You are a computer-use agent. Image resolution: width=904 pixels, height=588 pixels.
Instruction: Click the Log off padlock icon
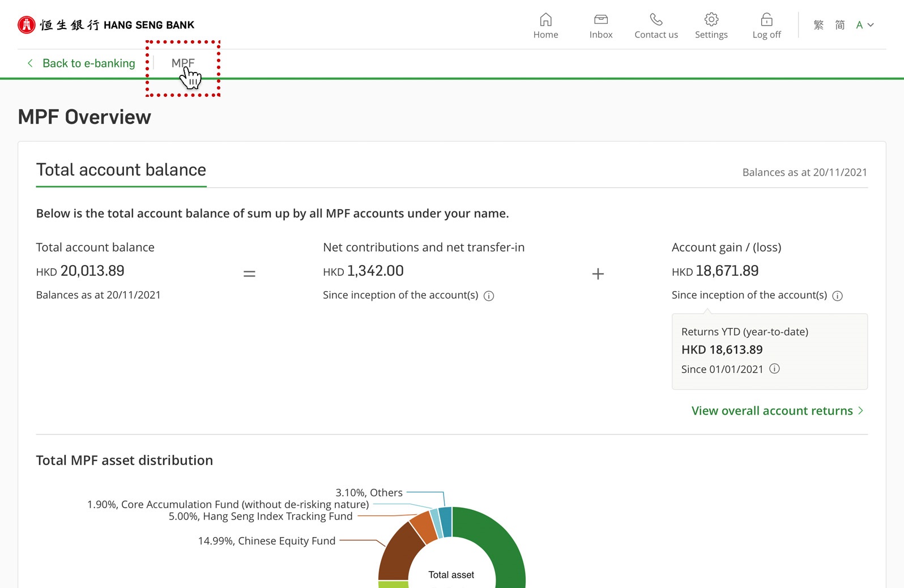coord(766,20)
